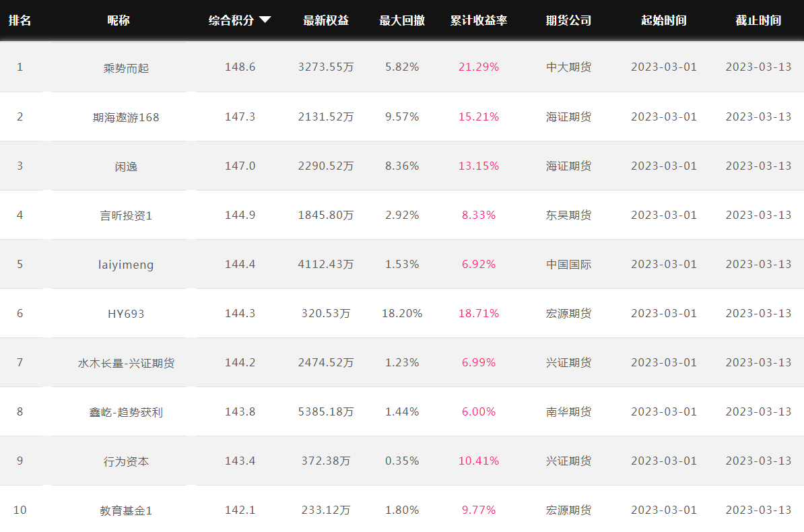Screen dimensions: 804x532
Task: Click the 排名 column header
Action: click(x=20, y=20)
